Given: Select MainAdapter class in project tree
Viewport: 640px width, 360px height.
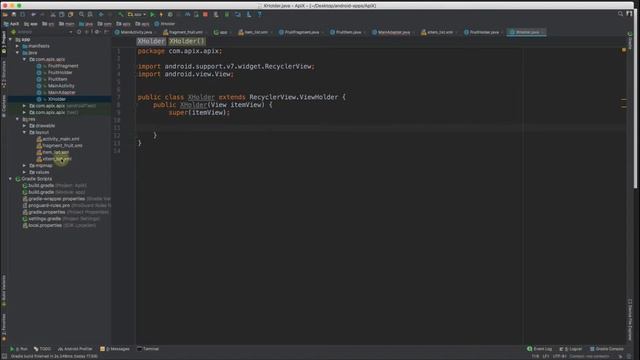Looking at the screenshot, I should click(62, 93).
